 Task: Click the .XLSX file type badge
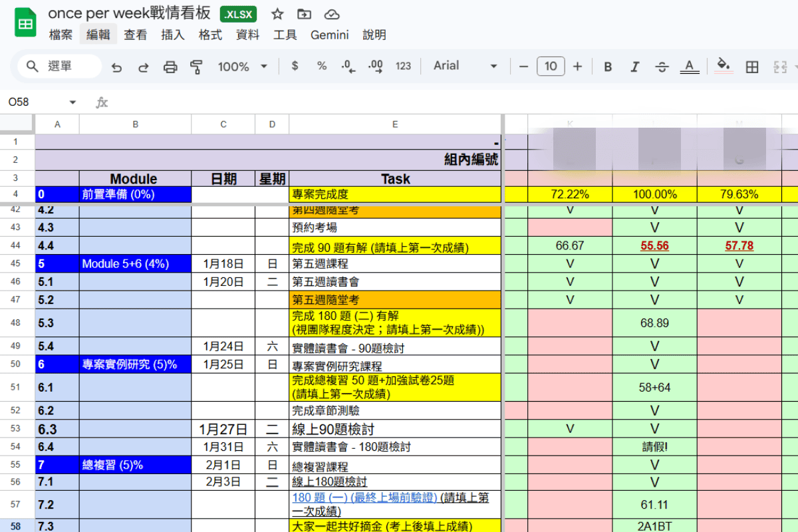(x=238, y=14)
